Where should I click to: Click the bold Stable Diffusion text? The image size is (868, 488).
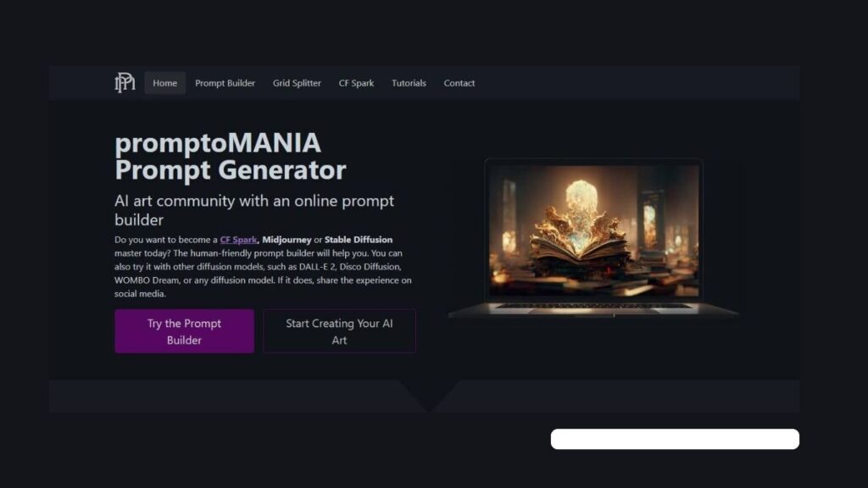pyautogui.click(x=359, y=240)
